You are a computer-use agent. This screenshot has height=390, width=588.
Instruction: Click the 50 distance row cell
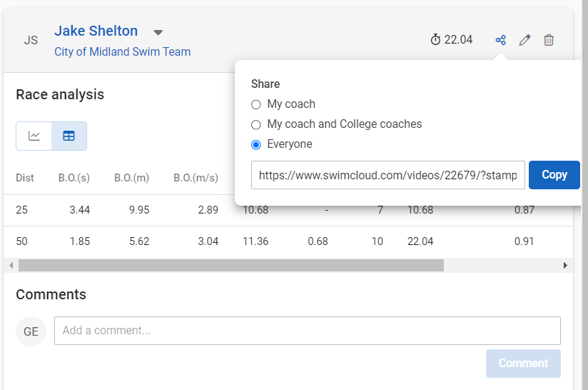21,241
